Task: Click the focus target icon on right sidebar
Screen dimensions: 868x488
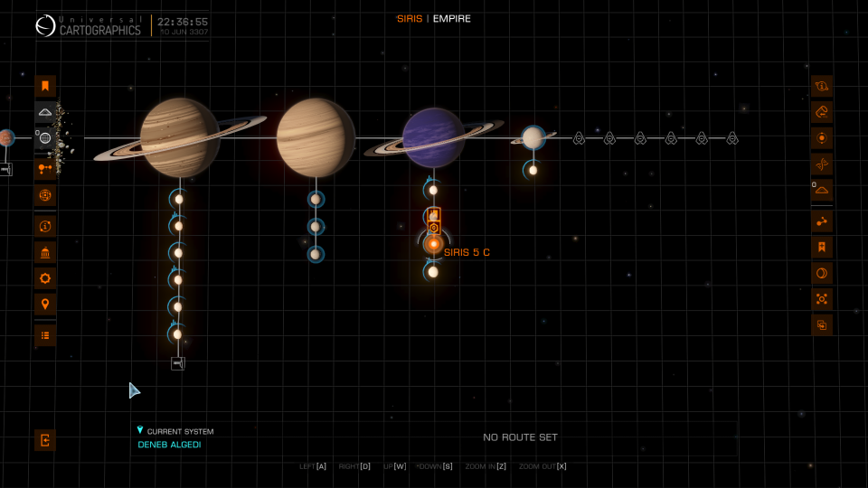Action: 822,299
